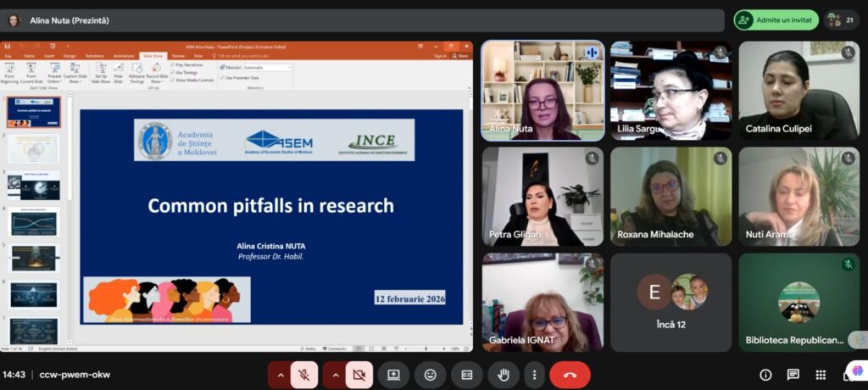Unmute the microphone in the call bar

tap(304, 375)
